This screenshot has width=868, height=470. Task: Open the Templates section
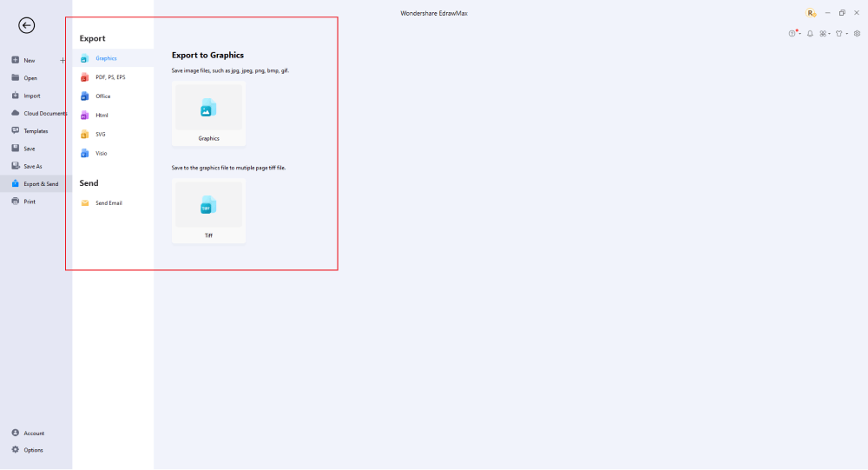tap(36, 131)
